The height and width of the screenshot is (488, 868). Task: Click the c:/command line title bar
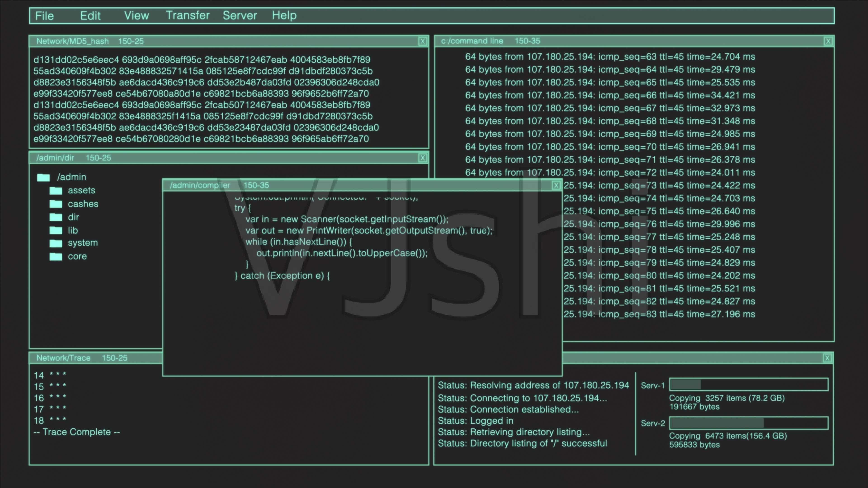634,41
